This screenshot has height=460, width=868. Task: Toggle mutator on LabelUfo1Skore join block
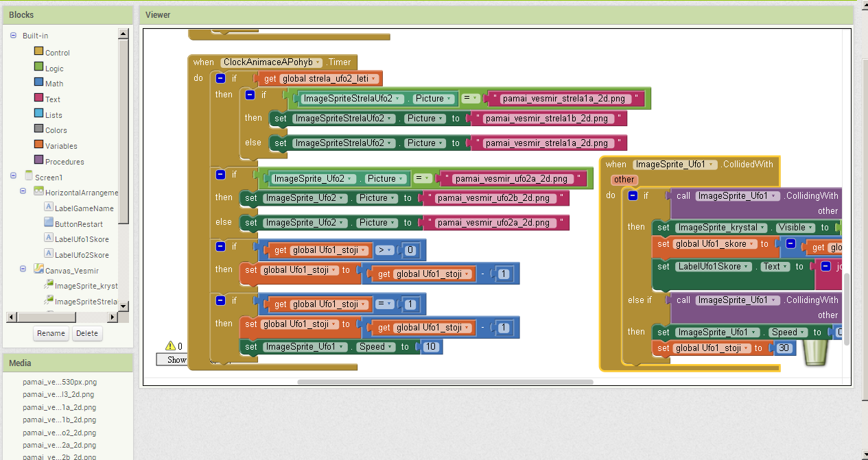pos(825,267)
